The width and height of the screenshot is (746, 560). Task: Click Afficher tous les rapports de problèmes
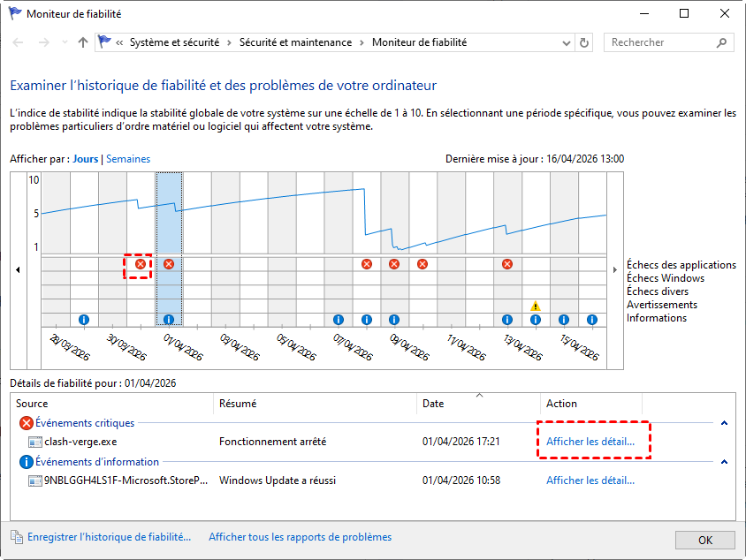[x=300, y=537]
